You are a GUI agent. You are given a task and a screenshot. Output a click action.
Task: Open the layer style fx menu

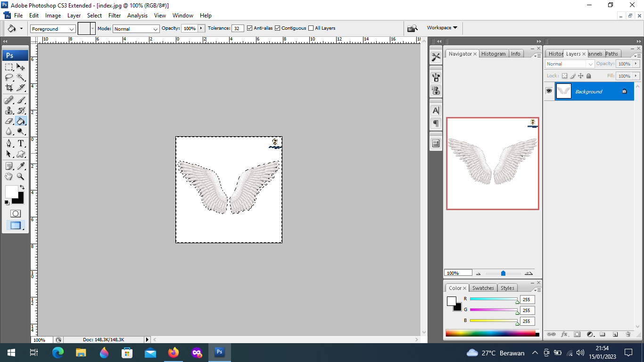coord(564,334)
